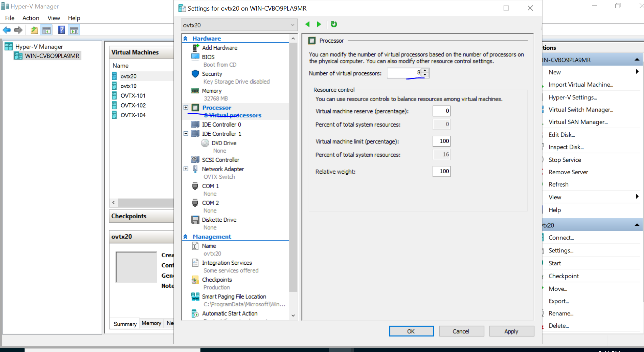Decrease the number of virtual processors
This screenshot has height=352, width=644.
click(x=425, y=75)
